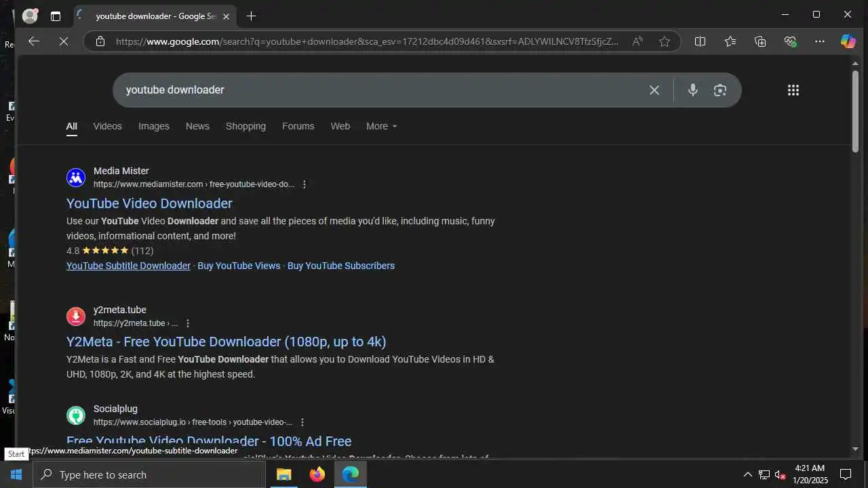Open Free Youtube Video Downloader result
The height and width of the screenshot is (488, 868).
click(x=209, y=441)
